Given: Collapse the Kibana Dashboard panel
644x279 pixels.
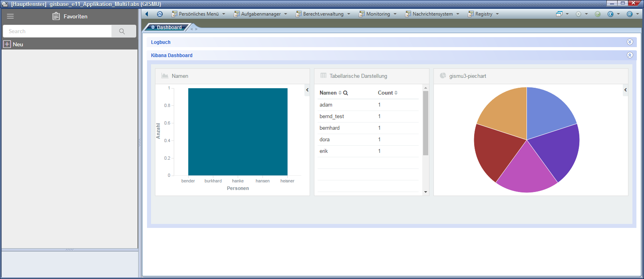Looking at the screenshot, I should click(x=630, y=55).
